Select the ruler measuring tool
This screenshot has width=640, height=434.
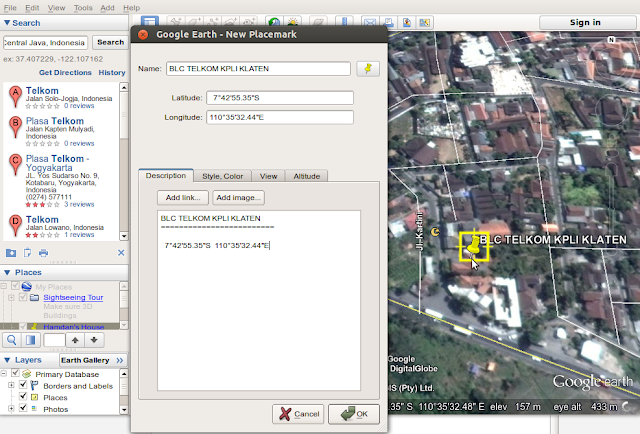click(344, 22)
